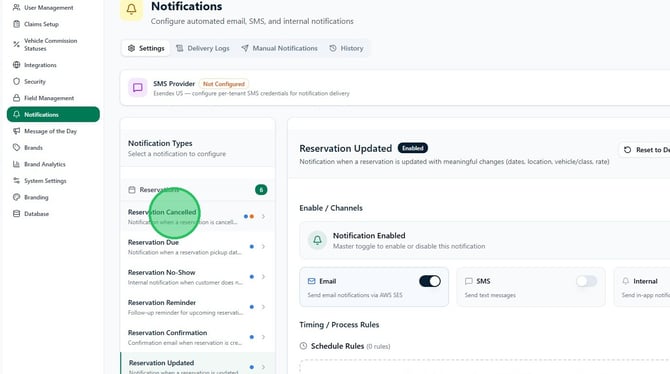
Task: Open the History tab
Action: (x=346, y=48)
